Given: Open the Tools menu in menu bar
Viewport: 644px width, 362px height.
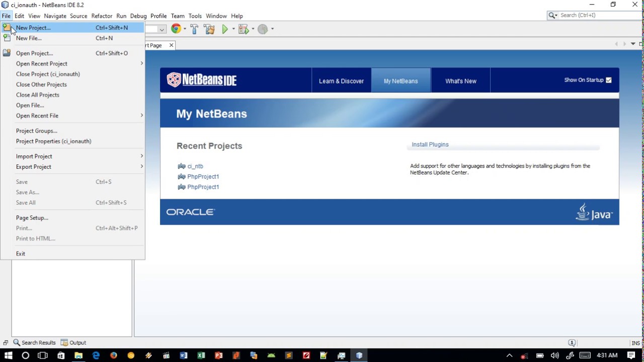Looking at the screenshot, I should [195, 16].
